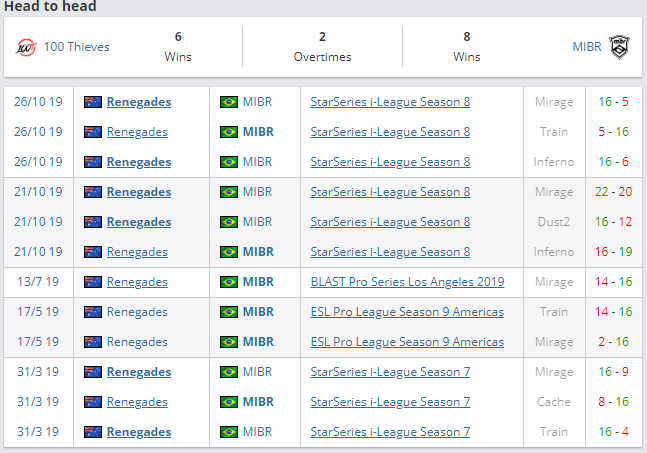The image size is (647, 453).
Task: Open StarSeries Season 8 event on Dust2 row
Action: 390,222
